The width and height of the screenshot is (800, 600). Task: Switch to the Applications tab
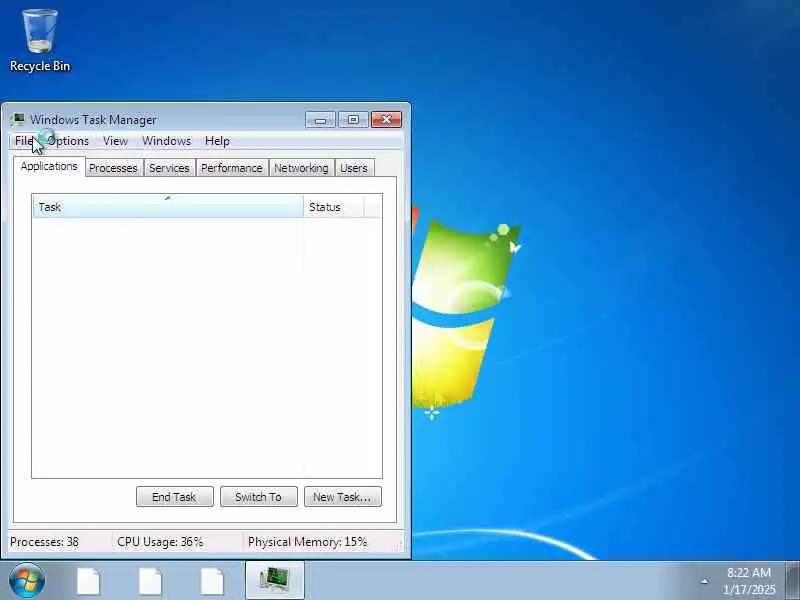(x=49, y=166)
